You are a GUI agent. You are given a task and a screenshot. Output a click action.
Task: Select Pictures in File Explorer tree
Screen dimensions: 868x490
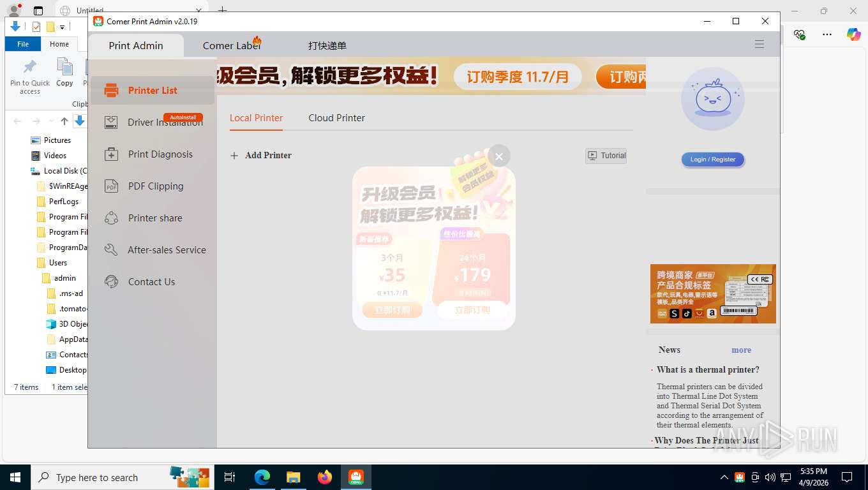51,140
